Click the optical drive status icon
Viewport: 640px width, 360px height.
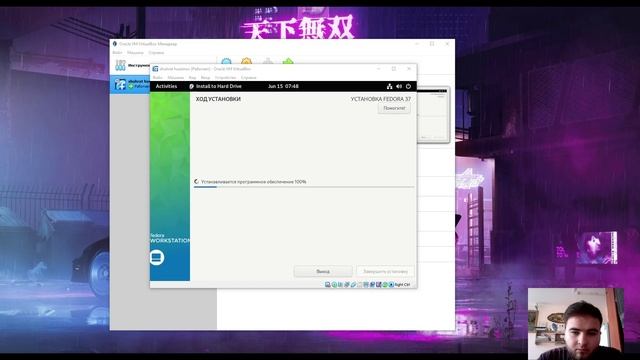(x=334, y=284)
